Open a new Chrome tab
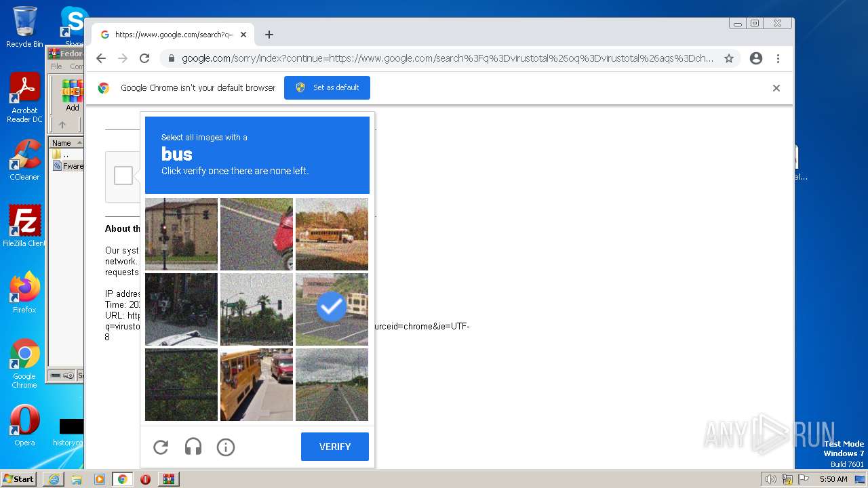Screen dimensions: 868x488 coord(269,35)
